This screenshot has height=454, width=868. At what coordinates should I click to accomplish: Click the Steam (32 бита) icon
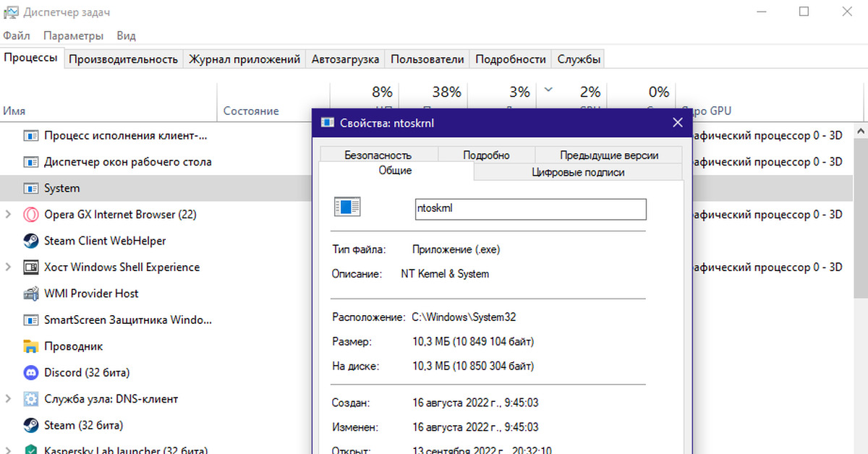[x=30, y=425]
